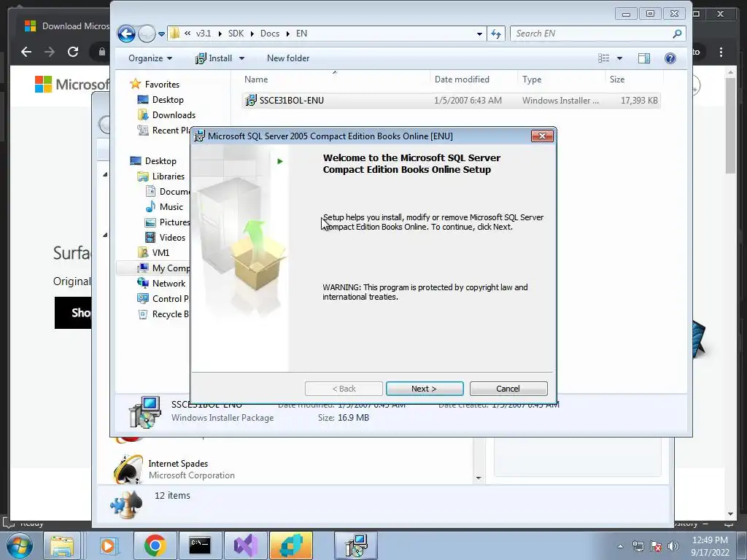This screenshot has width=747, height=560.
Task: Open Favorites in navigation pane
Action: 162,85
